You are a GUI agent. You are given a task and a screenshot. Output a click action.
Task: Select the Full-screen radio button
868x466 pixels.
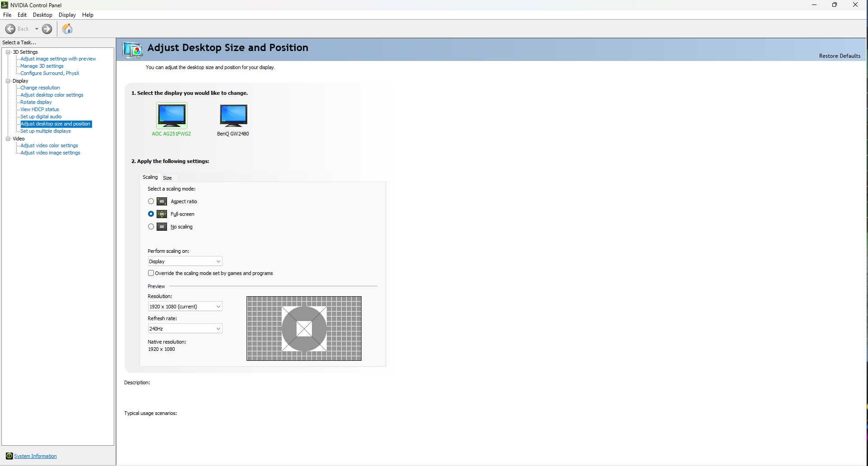click(151, 214)
